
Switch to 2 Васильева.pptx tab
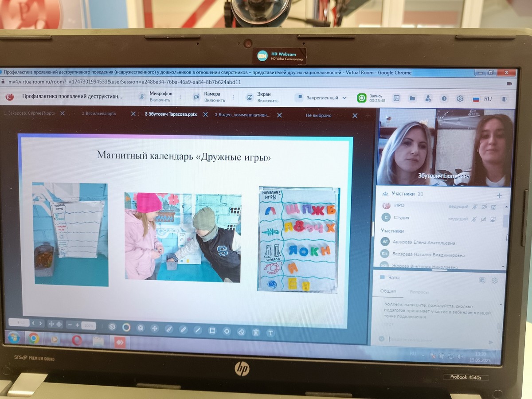tap(99, 113)
